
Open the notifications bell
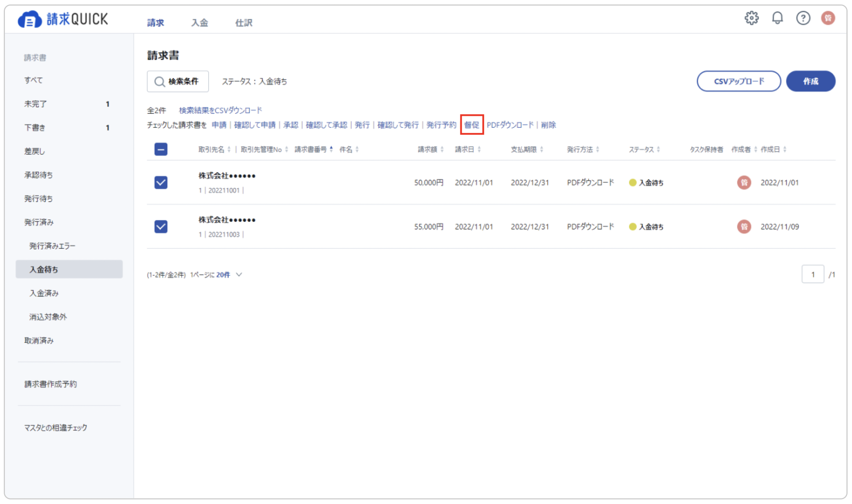777,18
